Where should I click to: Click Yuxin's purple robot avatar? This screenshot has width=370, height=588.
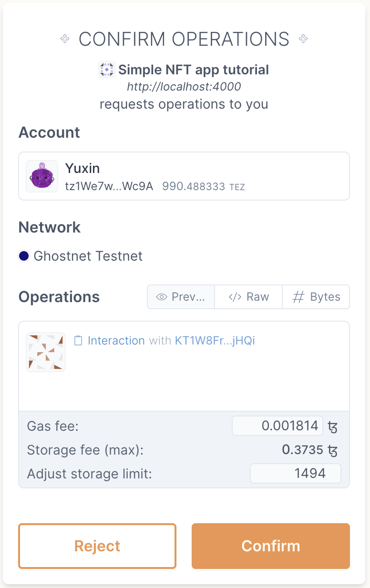coord(42,176)
